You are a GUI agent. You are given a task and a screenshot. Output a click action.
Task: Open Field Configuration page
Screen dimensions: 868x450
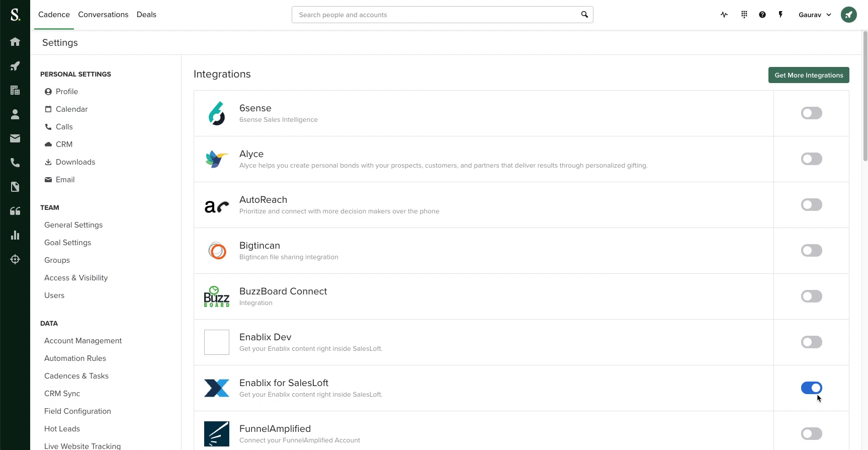pyautogui.click(x=77, y=411)
